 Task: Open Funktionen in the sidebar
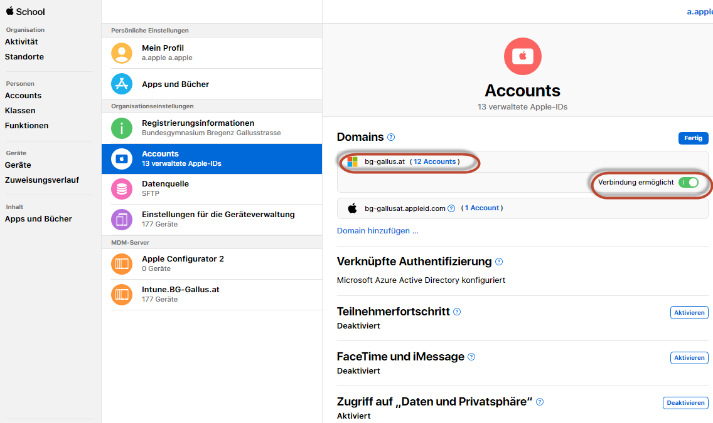click(26, 126)
